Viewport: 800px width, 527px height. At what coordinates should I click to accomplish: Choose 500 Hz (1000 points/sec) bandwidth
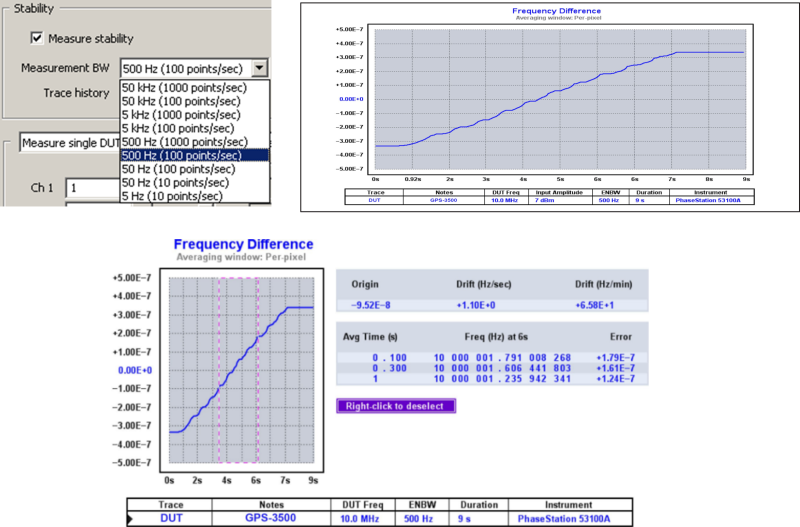tap(180, 142)
